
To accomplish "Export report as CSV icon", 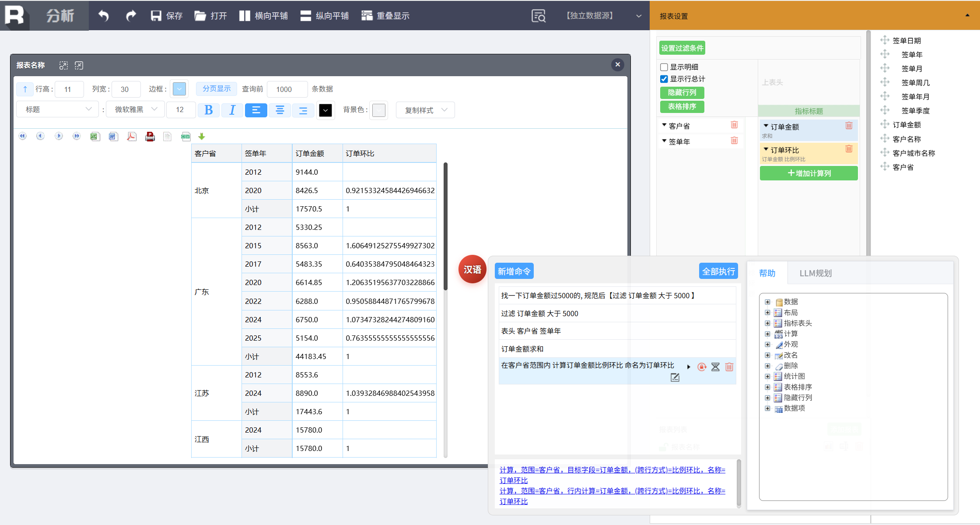I will 185,137.
